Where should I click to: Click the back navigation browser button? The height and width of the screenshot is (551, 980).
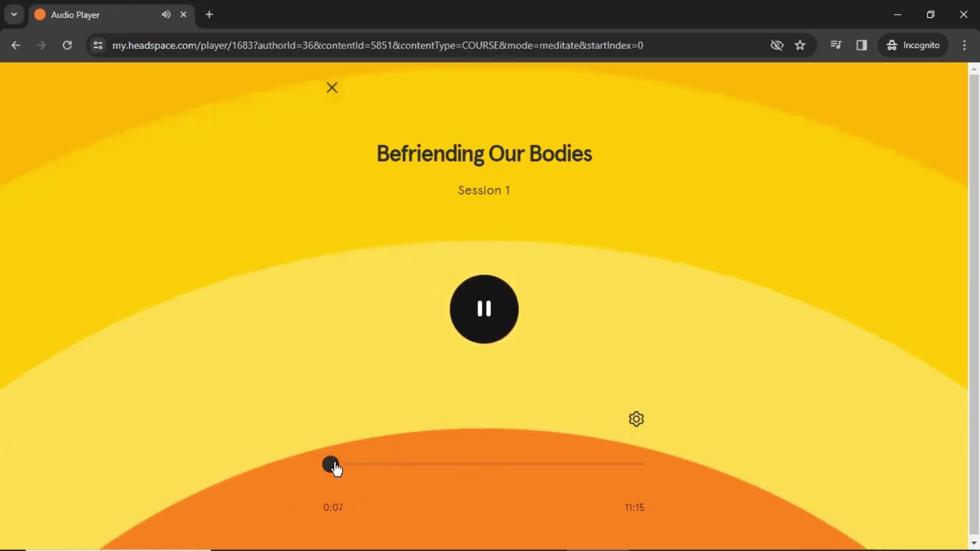click(x=16, y=45)
